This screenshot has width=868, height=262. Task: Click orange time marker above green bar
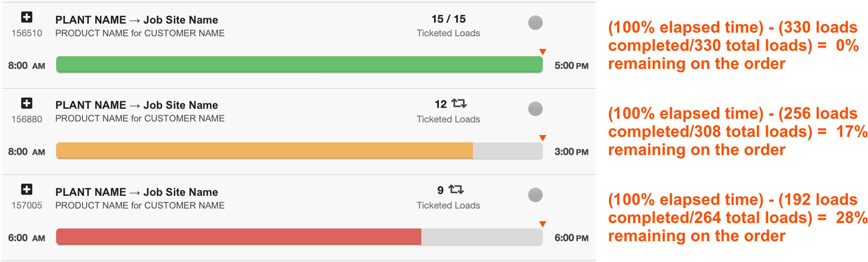[542, 52]
